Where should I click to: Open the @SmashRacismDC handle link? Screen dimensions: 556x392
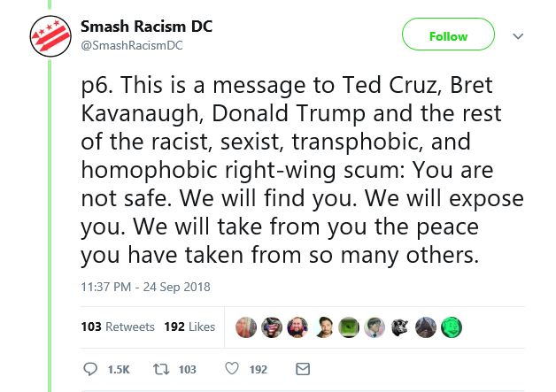132,45
